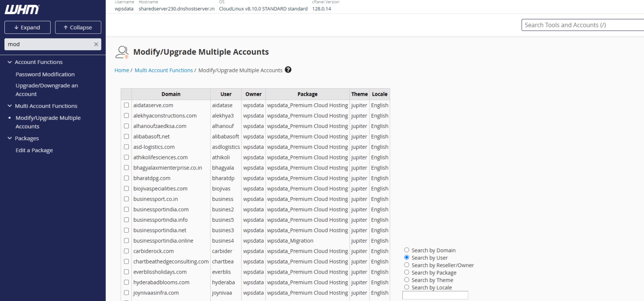Click the Modify/Upgrade Multiple Accounts page icon
The height and width of the screenshot is (301, 644).
122,52
